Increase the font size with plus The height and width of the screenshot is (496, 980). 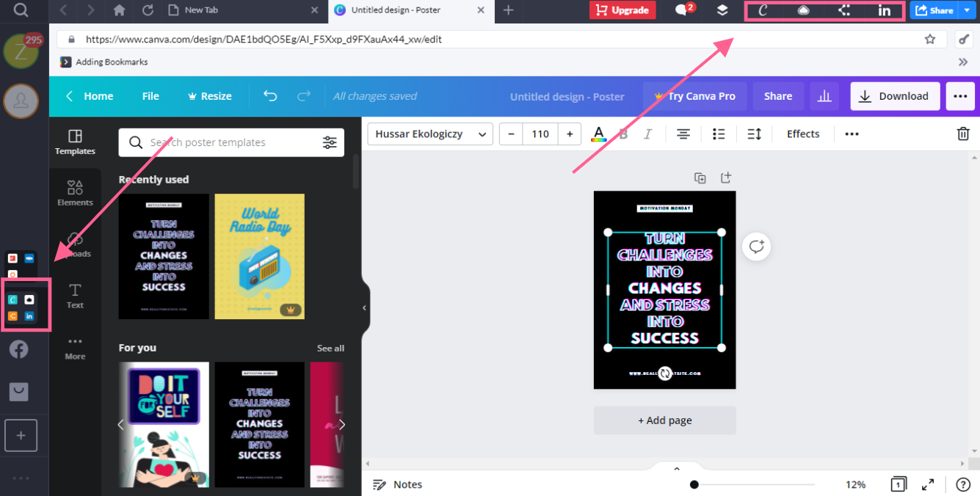(x=570, y=134)
